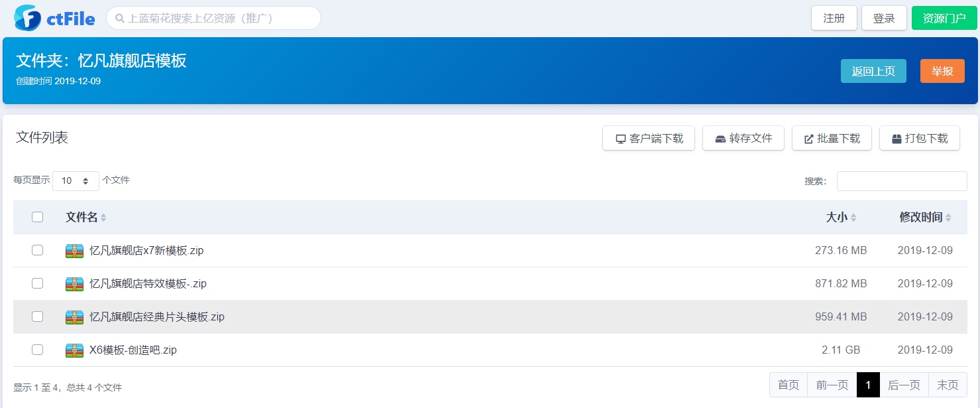Focus the 搜索 filter field above table
The width and height of the screenshot is (980, 408).
[x=902, y=181]
